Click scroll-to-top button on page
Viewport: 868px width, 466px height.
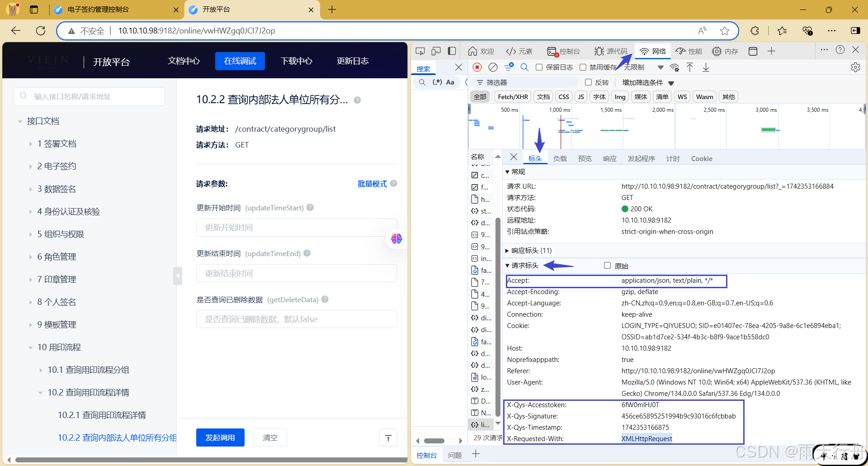[388, 437]
